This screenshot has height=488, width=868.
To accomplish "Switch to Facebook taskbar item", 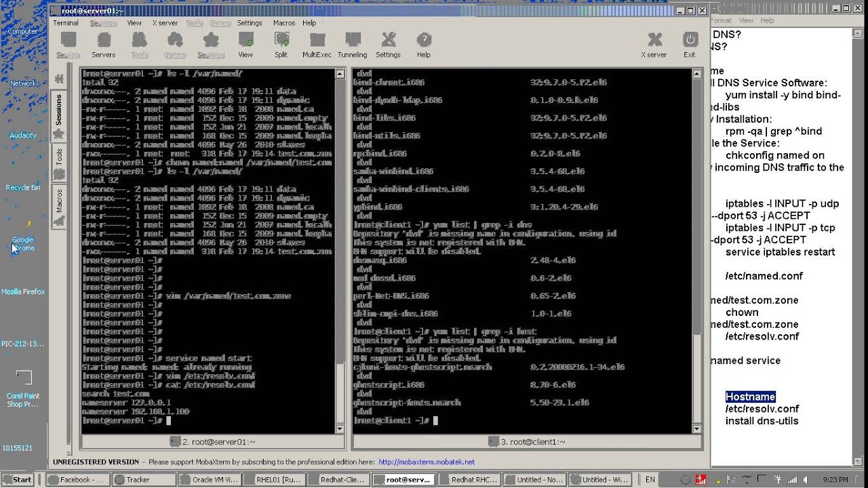I will tap(79, 480).
